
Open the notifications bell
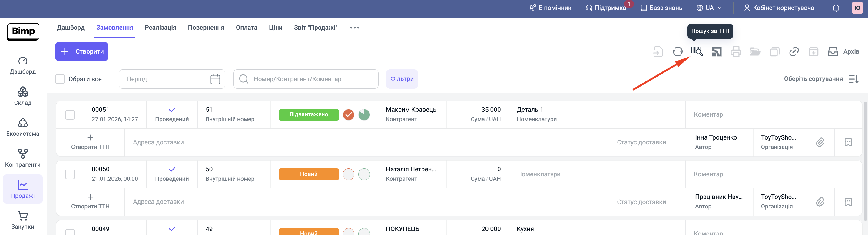pyautogui.click(x=836, y=8)
